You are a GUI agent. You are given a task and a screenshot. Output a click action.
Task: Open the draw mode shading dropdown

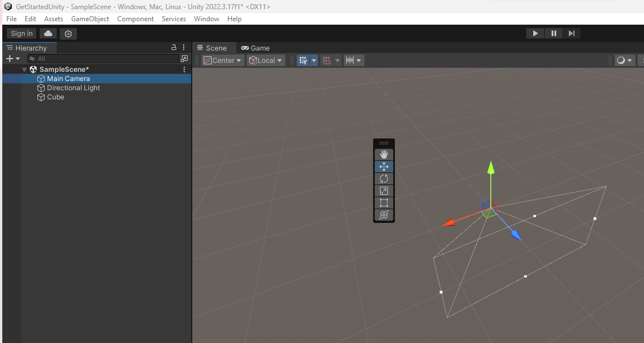pyautogui.click(x=624, y=60)
